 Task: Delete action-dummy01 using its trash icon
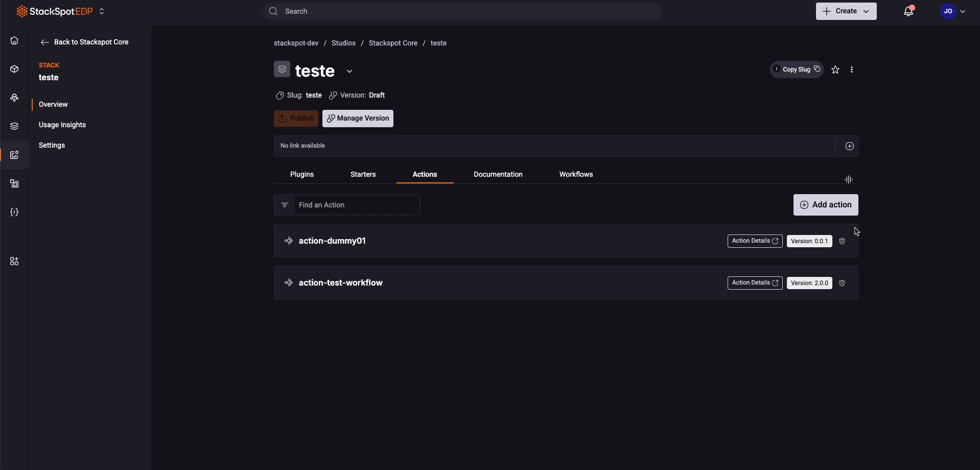tap(842, 241)
